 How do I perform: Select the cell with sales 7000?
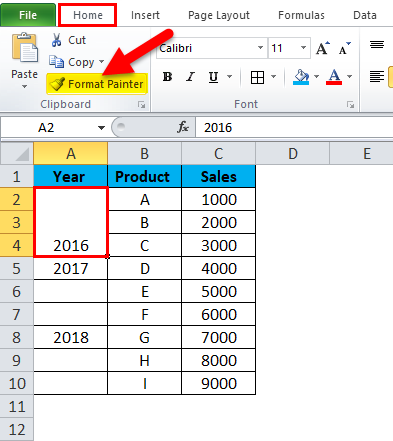coord(219,337)
